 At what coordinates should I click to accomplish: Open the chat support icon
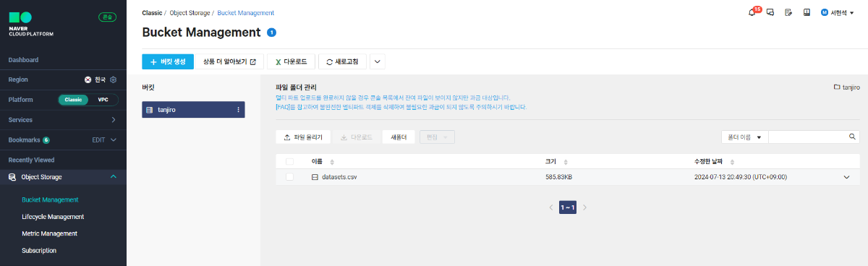pyautogui.click(x=770, y=12)
